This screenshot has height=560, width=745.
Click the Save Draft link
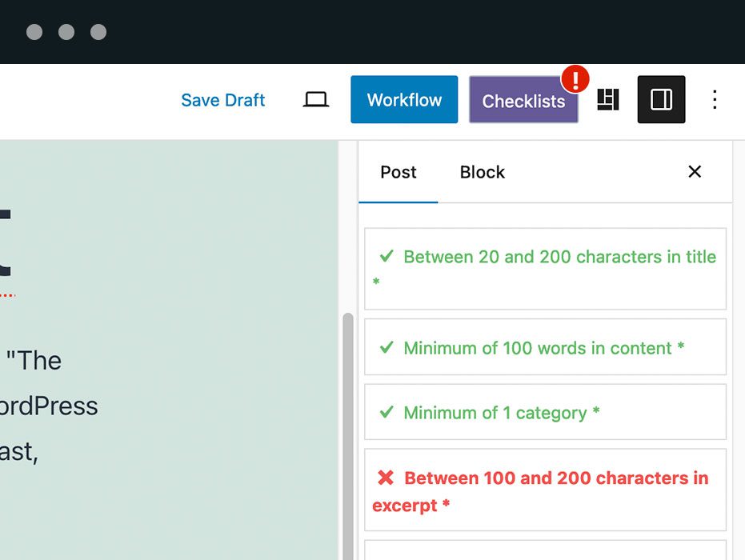point(222,99)
